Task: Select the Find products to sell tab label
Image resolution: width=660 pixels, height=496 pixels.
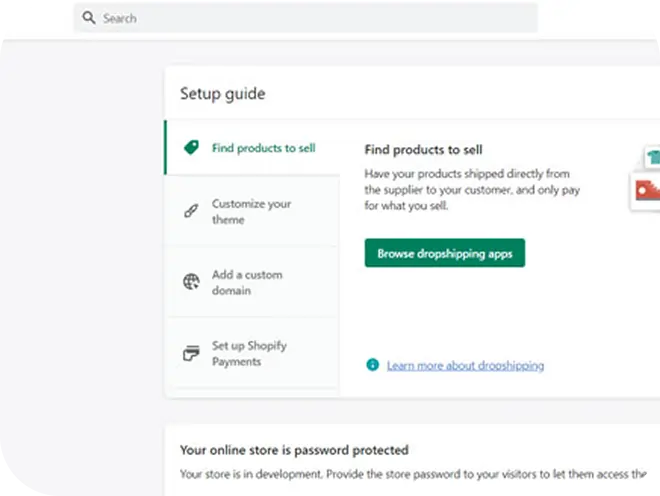Action: click(263, 148)
